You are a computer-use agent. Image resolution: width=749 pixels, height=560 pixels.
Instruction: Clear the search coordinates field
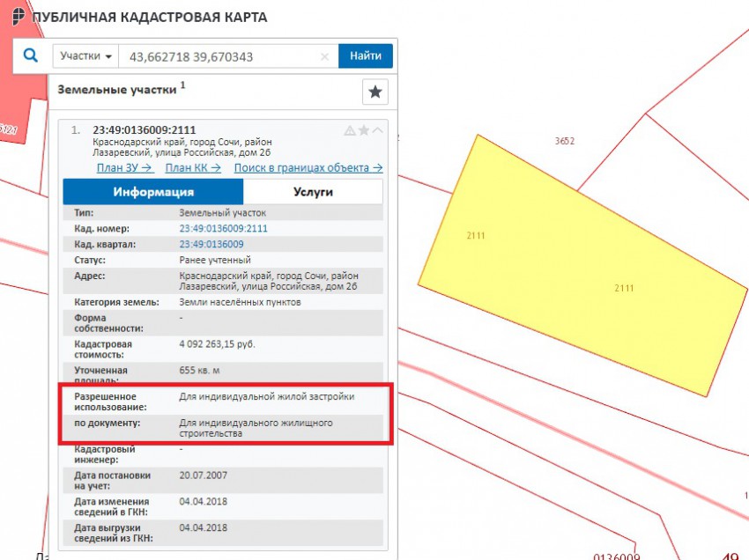pyautogui.click(x=324, y=56)
